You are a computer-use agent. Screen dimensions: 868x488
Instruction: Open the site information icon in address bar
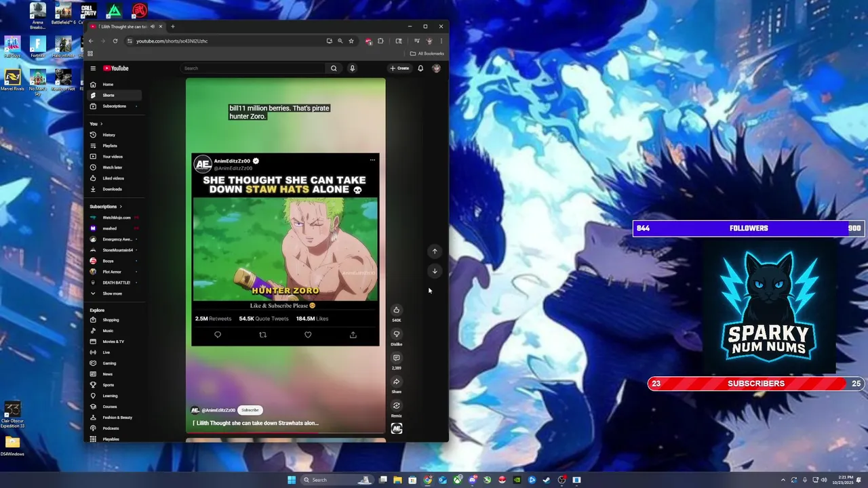point(129,41)
